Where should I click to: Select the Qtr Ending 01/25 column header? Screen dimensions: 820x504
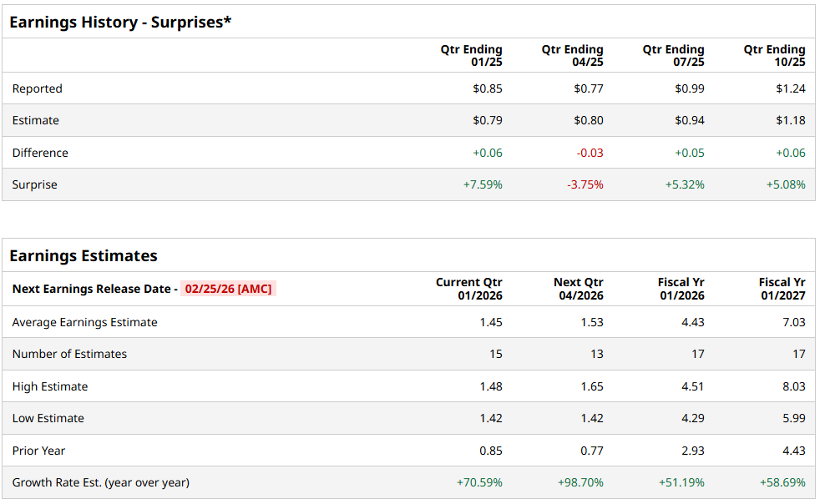(x=472, y=56)
